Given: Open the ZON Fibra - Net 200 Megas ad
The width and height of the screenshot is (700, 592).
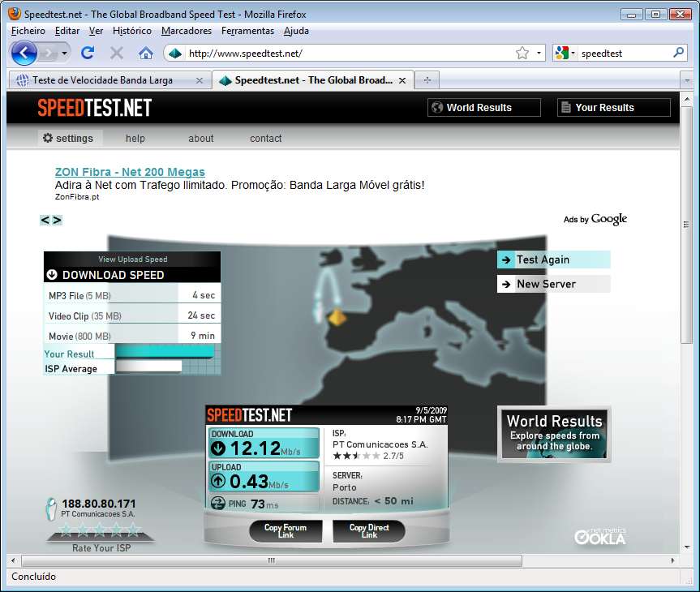Looking at the screenshot, I should pyautogui.click(x=130, y=172).
